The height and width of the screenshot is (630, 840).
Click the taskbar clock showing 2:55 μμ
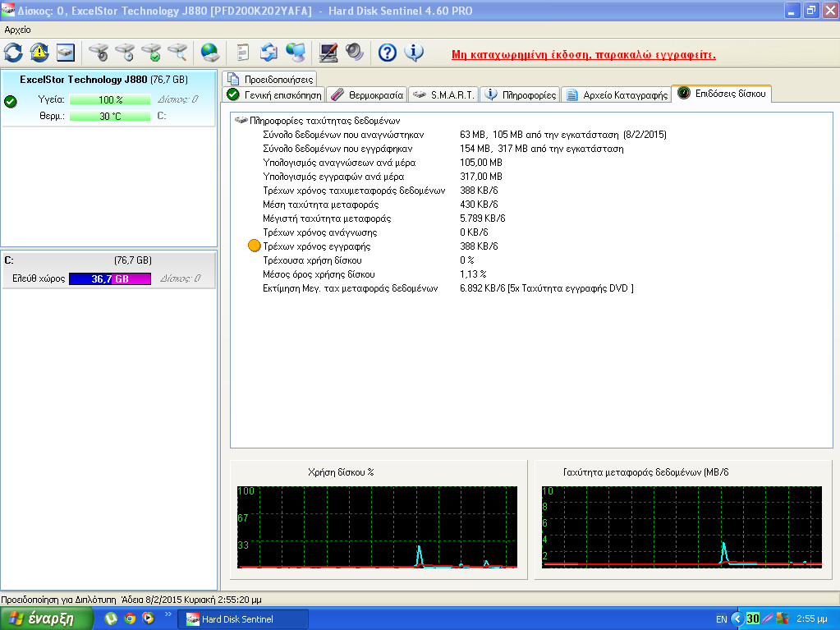click(811, 619)
